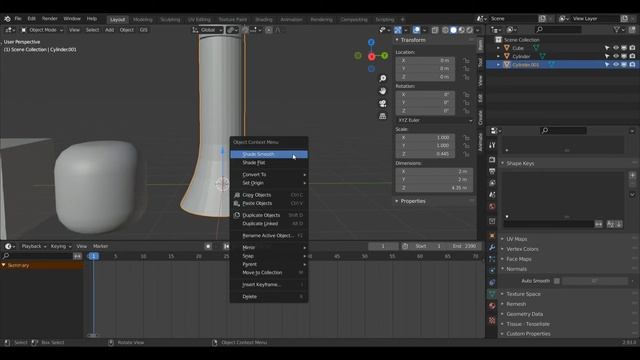
Task: Open the Render menu
Action: point(49,19)
